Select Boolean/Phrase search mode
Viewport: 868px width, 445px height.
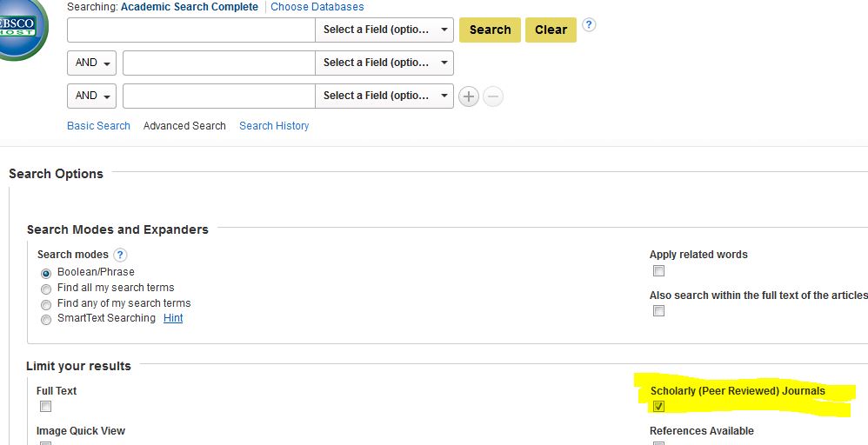(x=46, y=273)
